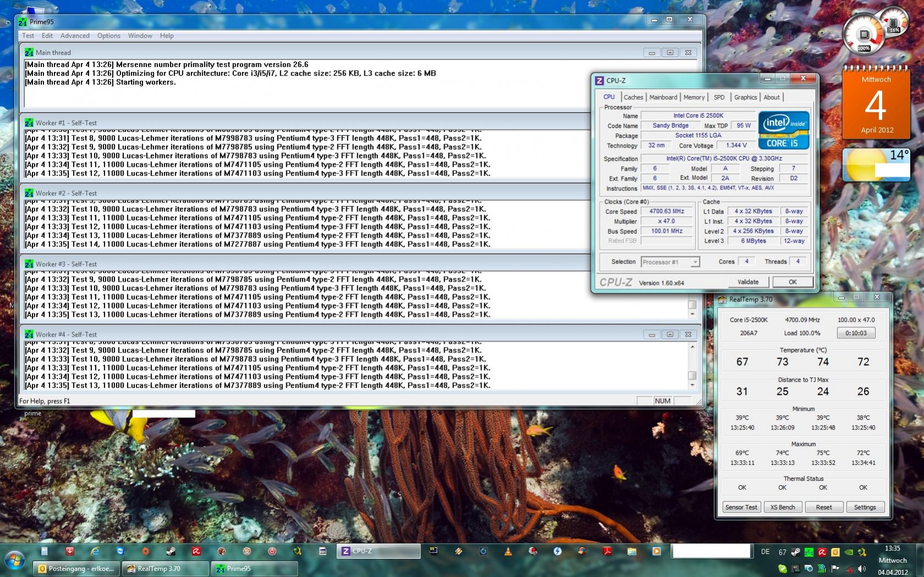Click the network signal tray icon
The width and height of the screenshot is (924, 577).
point(849,569)
